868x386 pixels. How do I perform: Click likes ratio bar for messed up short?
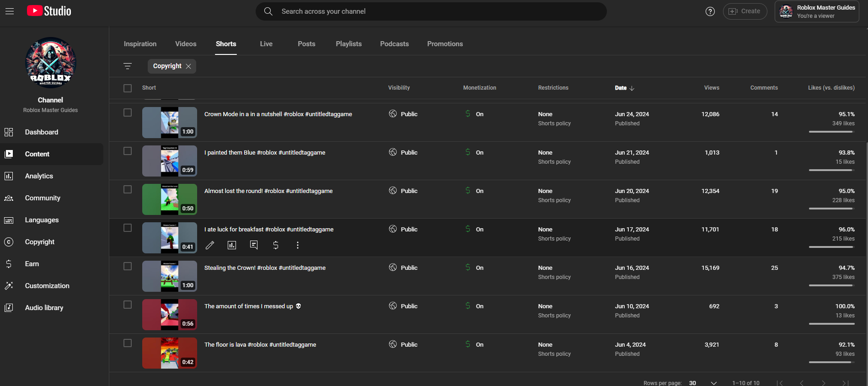pos(831,324)
